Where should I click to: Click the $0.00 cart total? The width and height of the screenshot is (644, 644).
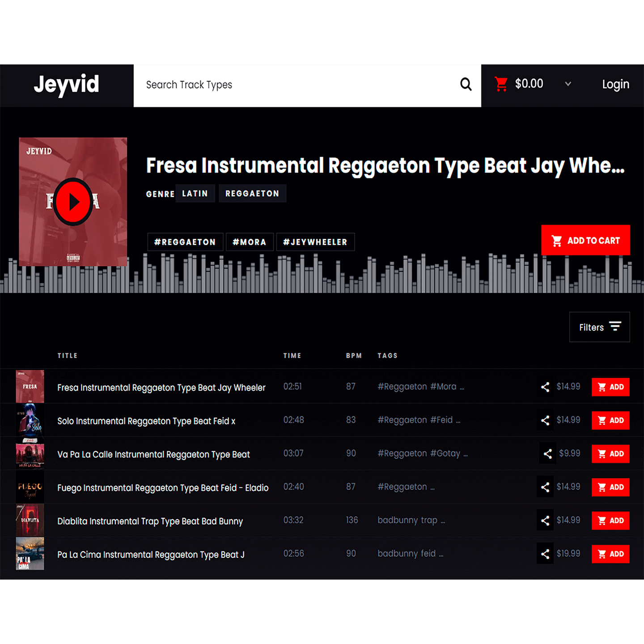529,84
